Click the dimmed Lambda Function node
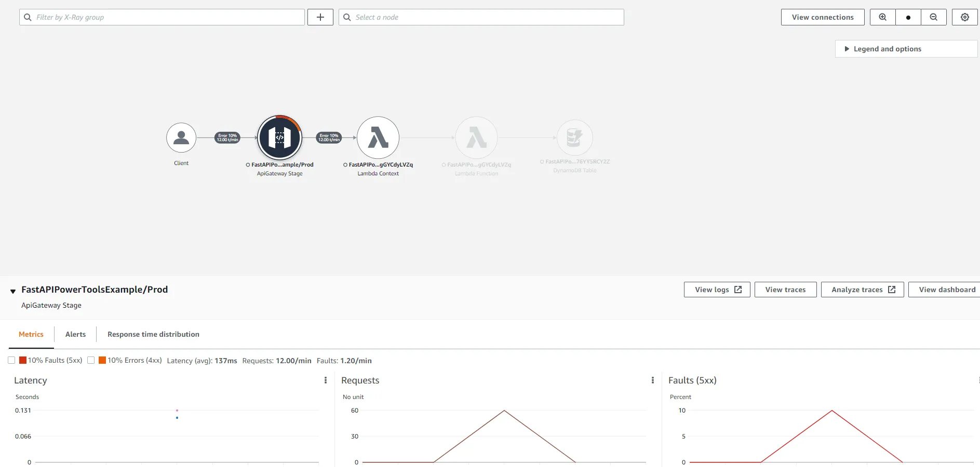The image size is (980, 467). pyautogui.click(x=476, y=138)
